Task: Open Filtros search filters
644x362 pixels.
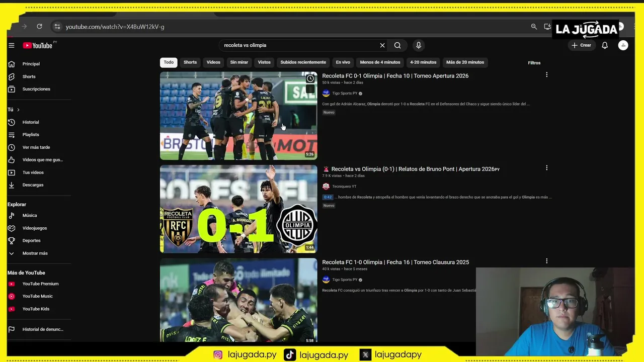Action: pos(534,63)
